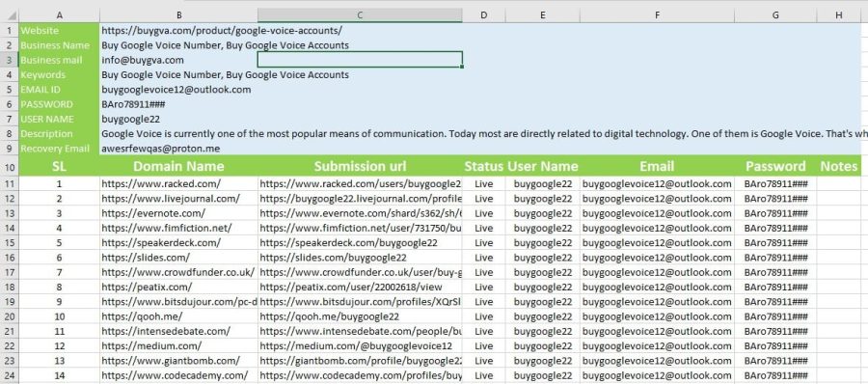The width and height of the screenshot is (868, 384).
Task: Click the Business mail label cell
Action: point(59,60)
